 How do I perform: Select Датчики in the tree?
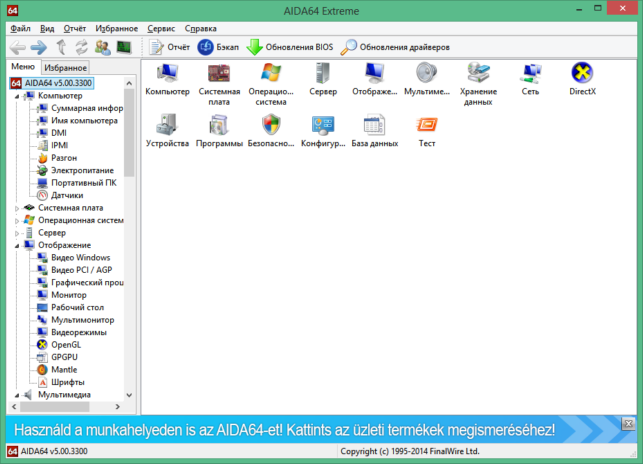(x=60, y=195)
